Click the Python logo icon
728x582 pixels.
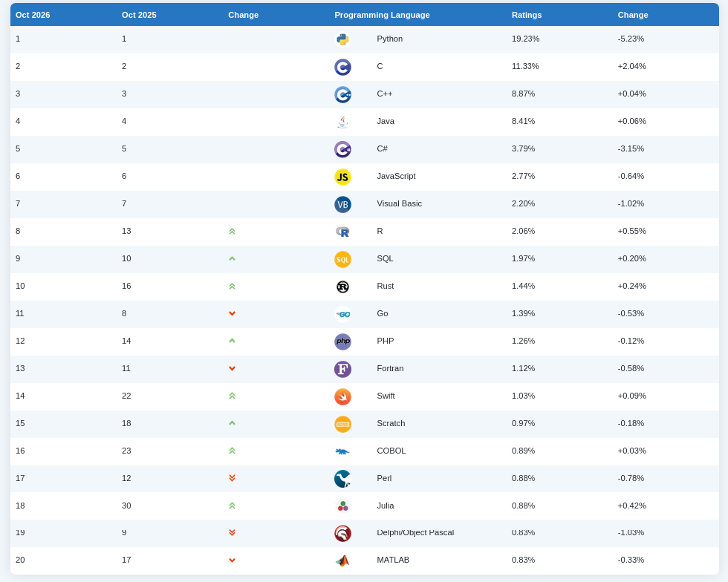coord(342,39)
